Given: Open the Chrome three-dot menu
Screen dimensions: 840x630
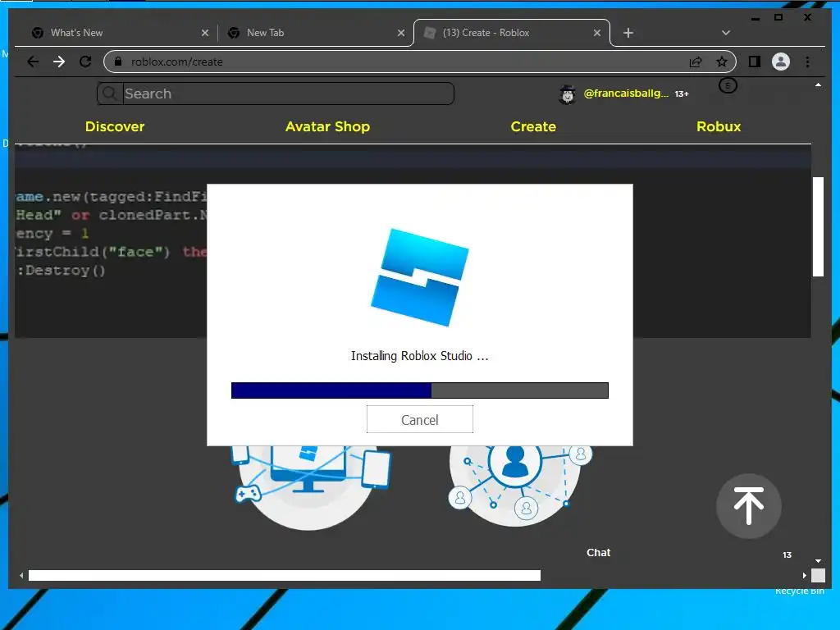Looking at the screenshot, I should pyautogui.click(x=807, y=62).
